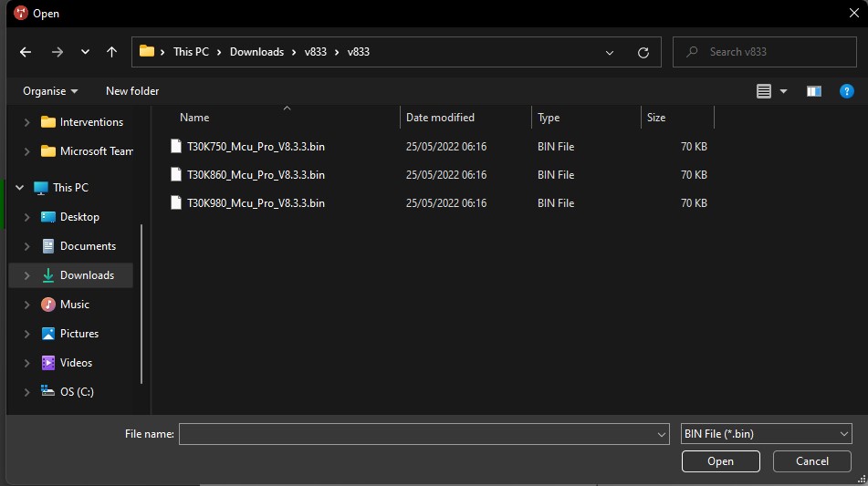This screenshot has height=486, width=868.
Task: Click New folder in the toolbar
Action: [132, 91]
